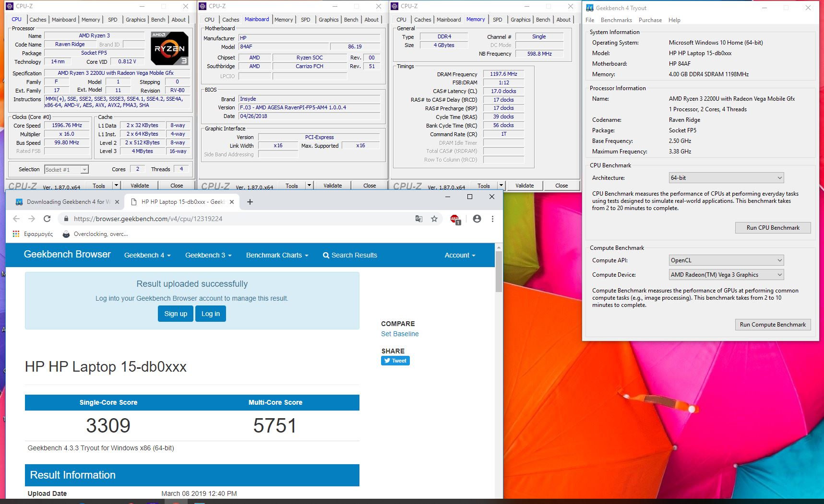The height and width of the screenshot is (504, 824).
Task: Click the Single-Core Score value 3309
Action: coord(108,425)
